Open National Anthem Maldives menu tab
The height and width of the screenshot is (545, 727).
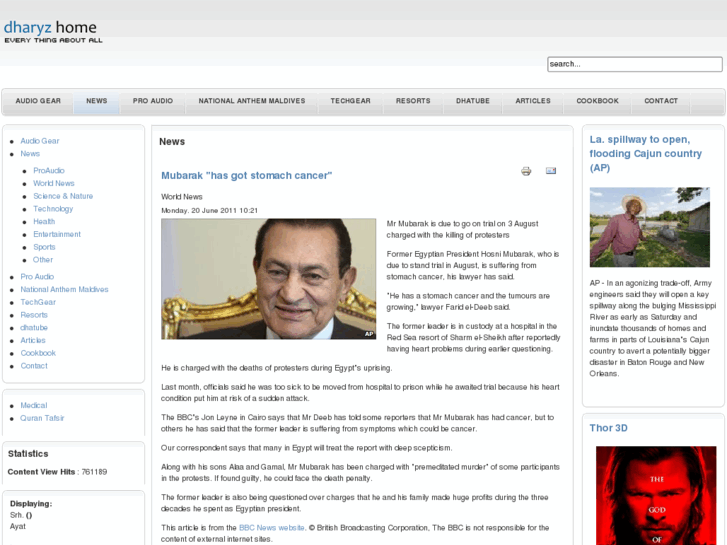(x=252, y=101)
